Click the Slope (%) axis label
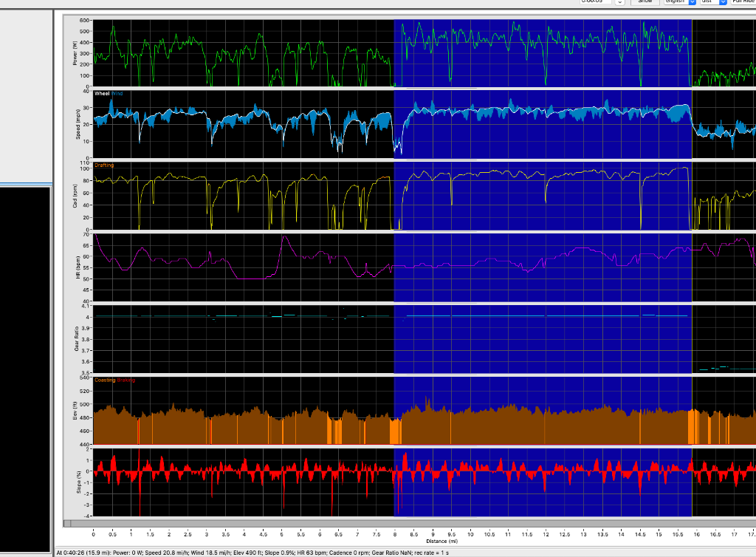 pyautogui.click(x=75, y=482)
